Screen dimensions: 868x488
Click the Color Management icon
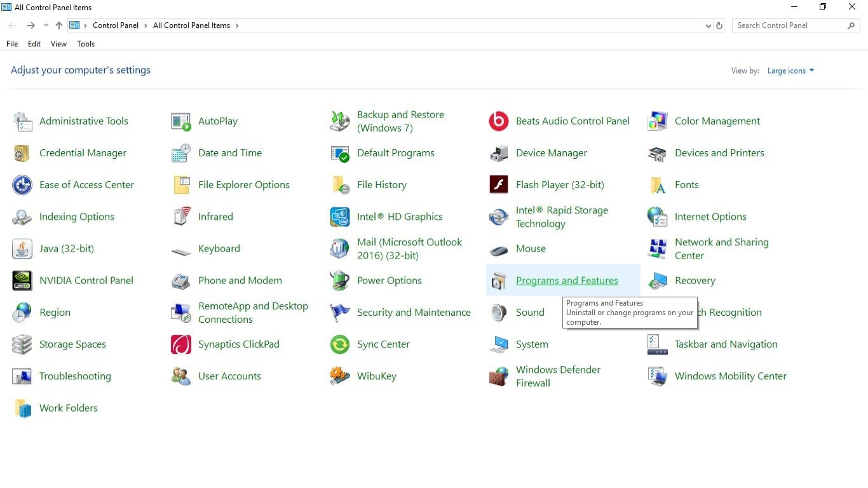[658, 121]
